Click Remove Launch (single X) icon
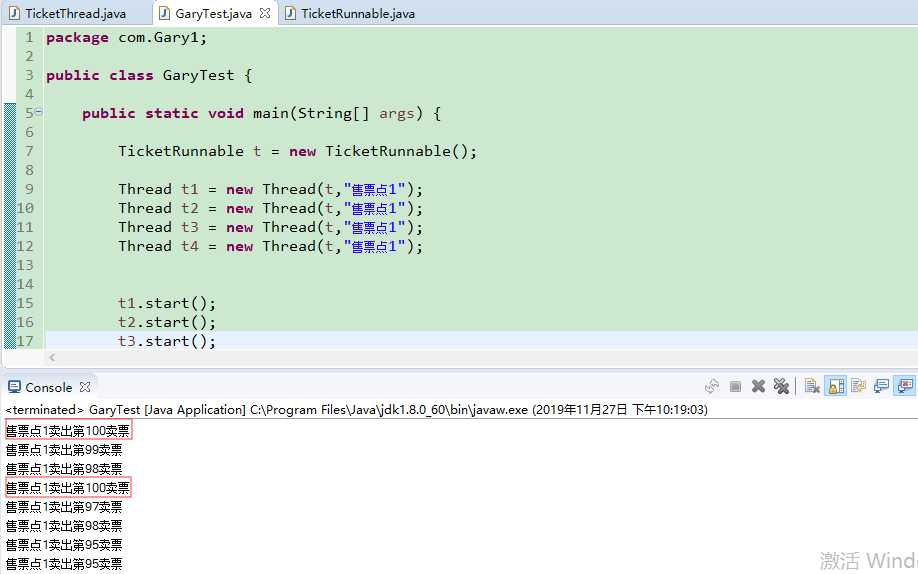This screenshot has width=918, height=574. pyautogui.click(x=758, y=386)
